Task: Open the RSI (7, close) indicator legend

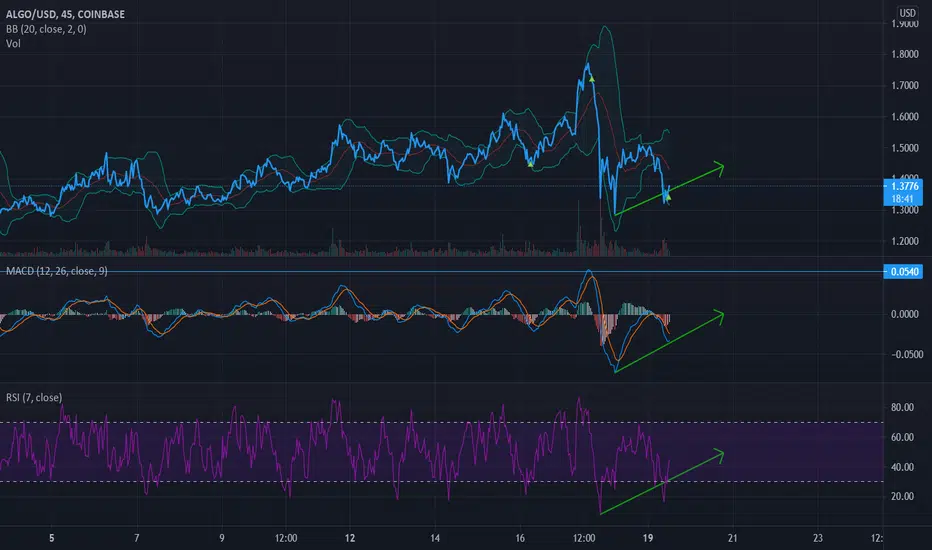Action: tap(34, 397)
